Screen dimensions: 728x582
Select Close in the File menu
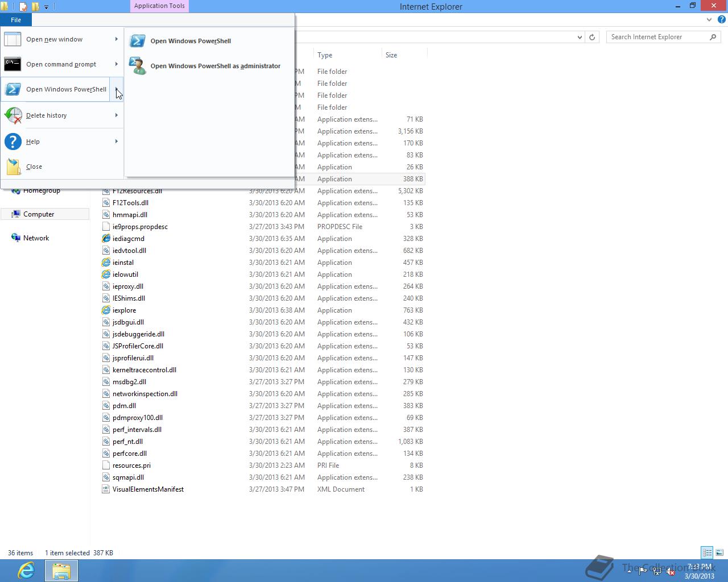tap(62, 167)
